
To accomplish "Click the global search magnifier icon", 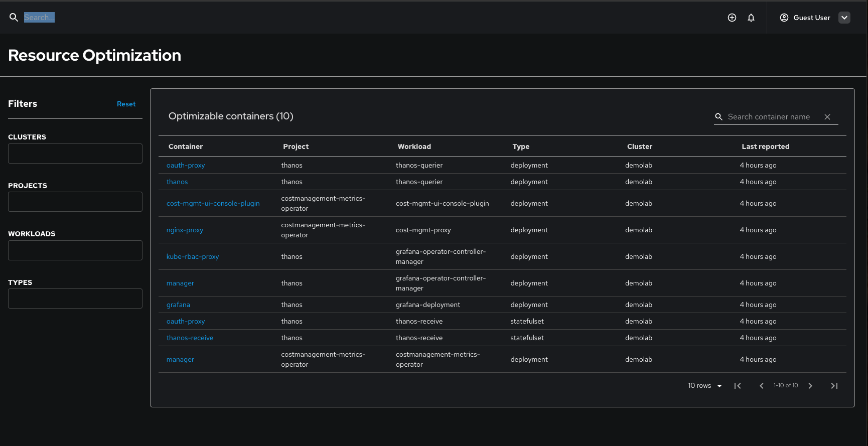I will pyautogui.click(x=14, y=18).
